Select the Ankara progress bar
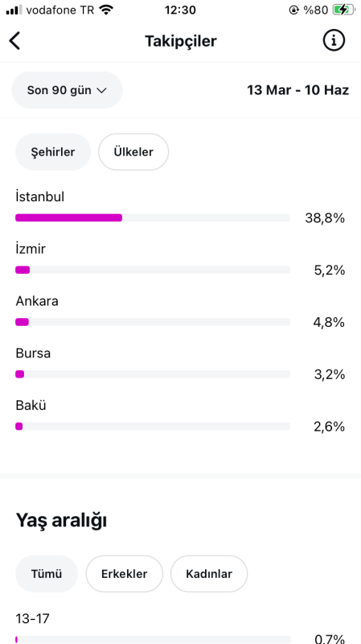This screenshot has height=644, width=361. coord(153,322)
